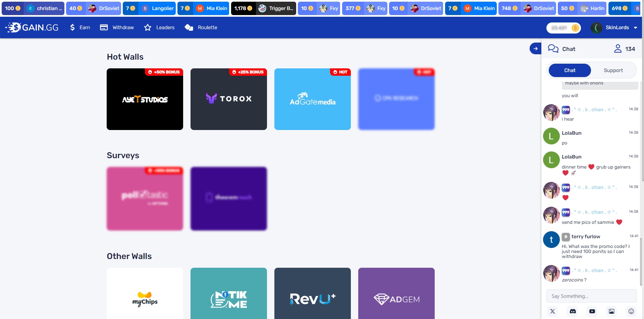
Task: Open the Notik Me offerwall card
Action: tap(229, 294)
